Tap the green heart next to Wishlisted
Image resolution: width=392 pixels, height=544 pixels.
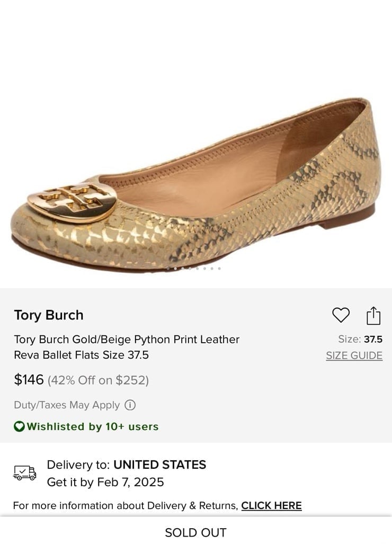(19, 426)
